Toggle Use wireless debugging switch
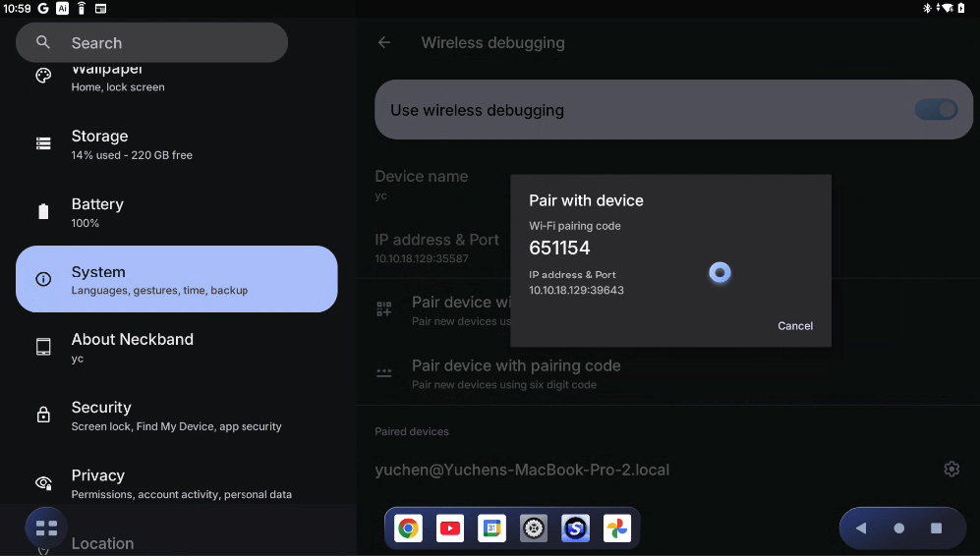This screenshot has height=556, width=980. point(936,110)
